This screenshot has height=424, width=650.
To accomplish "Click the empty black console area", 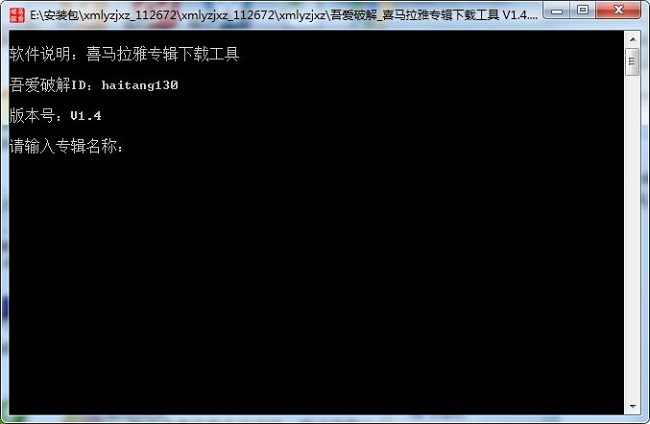I will (315, 282).
